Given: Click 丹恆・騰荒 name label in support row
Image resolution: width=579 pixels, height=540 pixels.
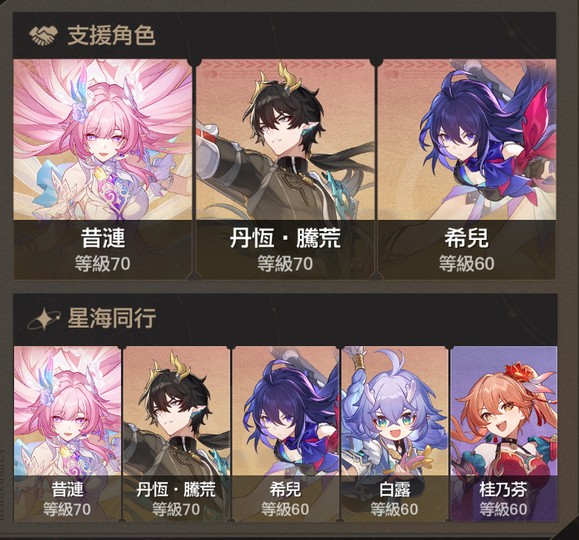Looking at the screenshot, I should (x=285, y=237).
